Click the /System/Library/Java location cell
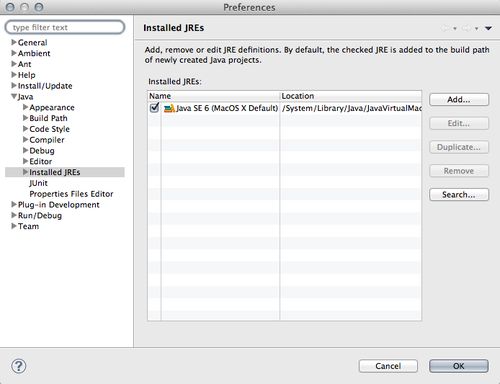The height and width of the screenshot is (384, 500). tap(352, 108)
